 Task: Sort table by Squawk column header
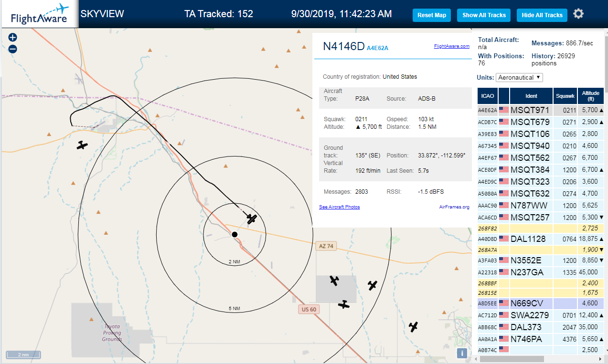pos(565,96)
